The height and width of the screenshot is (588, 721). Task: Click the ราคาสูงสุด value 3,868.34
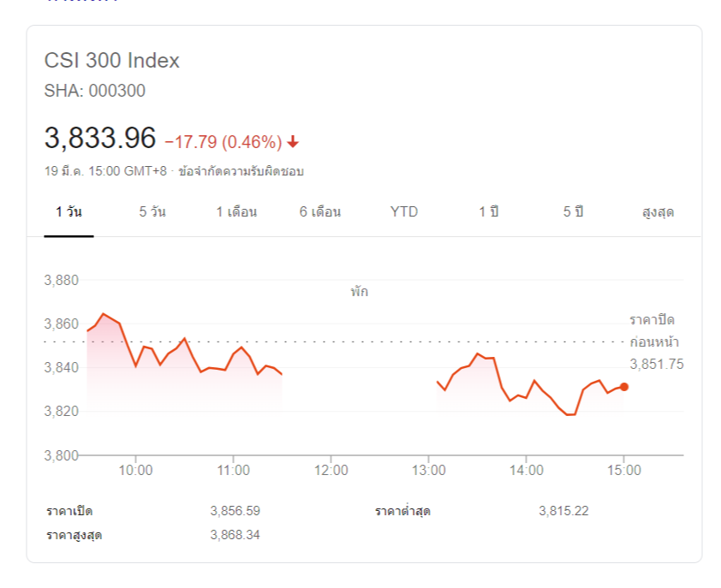(x=235, y=535)
